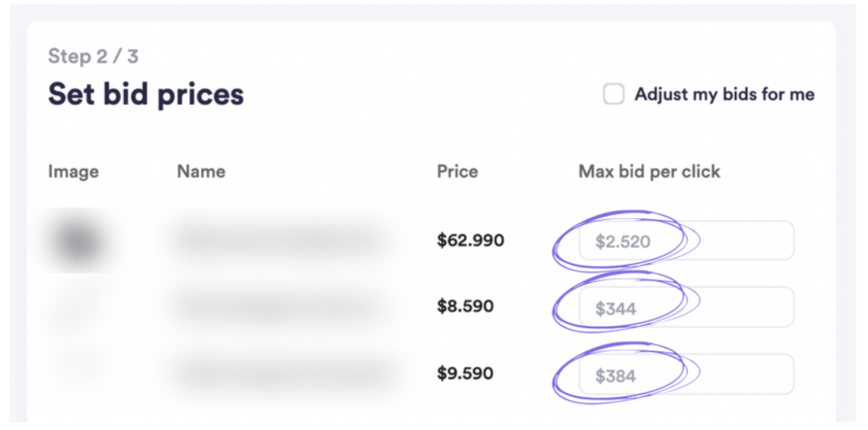The image size is (868, 430).
Task: Click the blurred name of the $62.990 product
Action: (x=279, y=240)
